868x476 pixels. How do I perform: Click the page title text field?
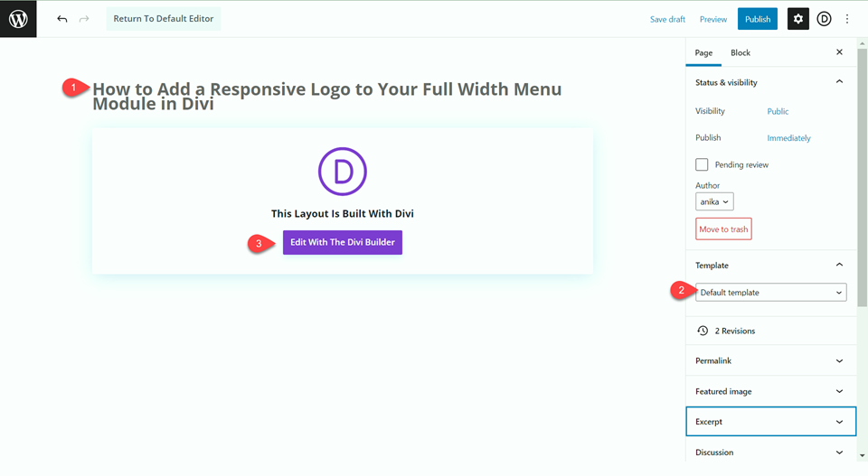point(326,97)
